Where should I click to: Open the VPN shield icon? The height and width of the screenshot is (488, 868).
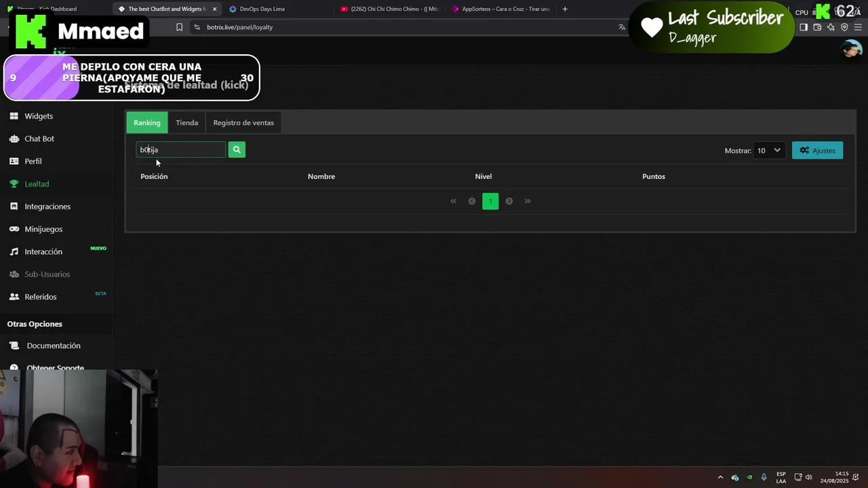click(844, 27)
